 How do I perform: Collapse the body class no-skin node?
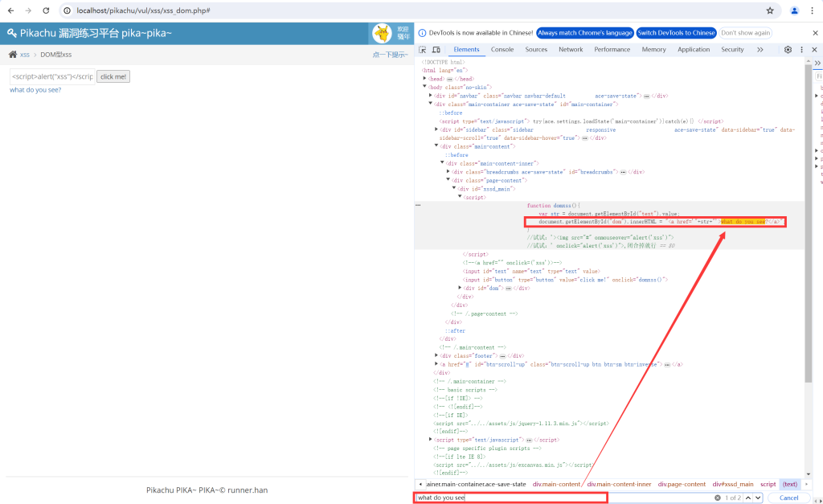click(424, 87)
